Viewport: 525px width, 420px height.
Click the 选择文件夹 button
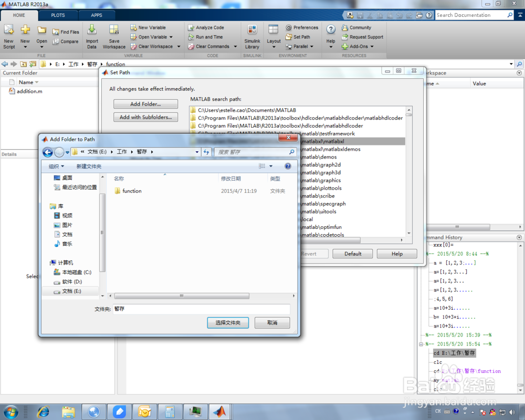pos(228,323)
